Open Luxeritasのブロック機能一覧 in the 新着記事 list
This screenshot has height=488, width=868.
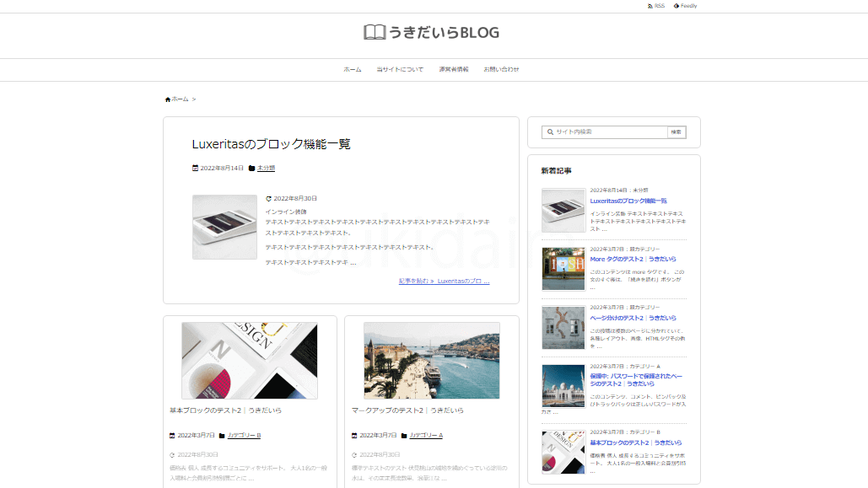click(x=628, y=201)
